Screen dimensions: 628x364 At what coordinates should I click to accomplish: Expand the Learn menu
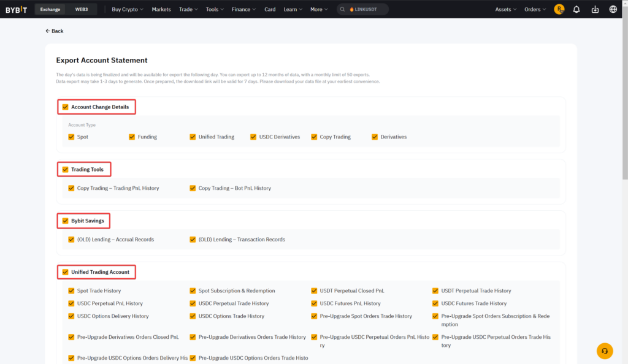[293, 9]
